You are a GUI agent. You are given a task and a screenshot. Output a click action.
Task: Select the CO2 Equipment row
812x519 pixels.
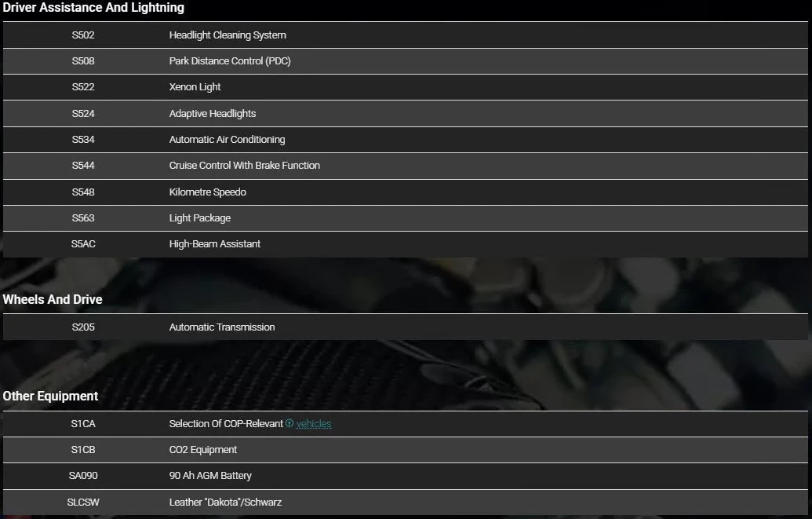pos(406,450)
